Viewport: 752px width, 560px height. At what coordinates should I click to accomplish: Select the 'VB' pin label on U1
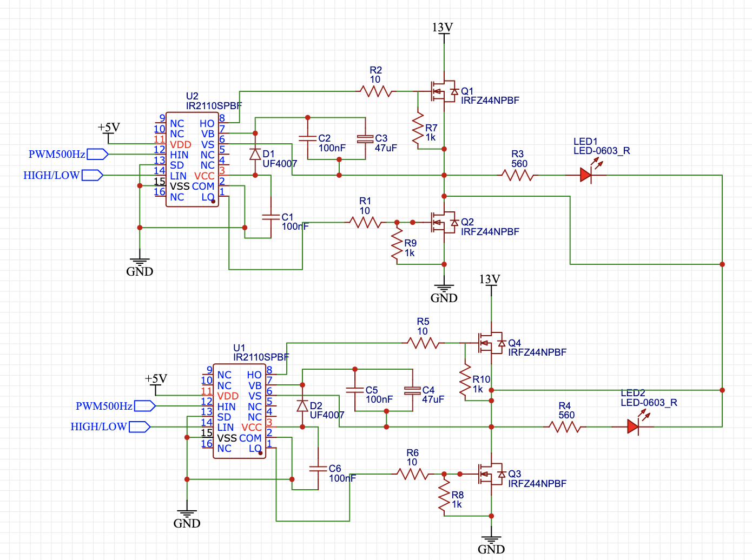pos(255,386)
